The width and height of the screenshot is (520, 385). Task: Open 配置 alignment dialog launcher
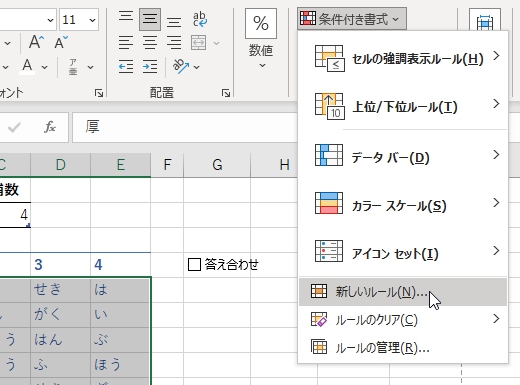coord(226,93)
